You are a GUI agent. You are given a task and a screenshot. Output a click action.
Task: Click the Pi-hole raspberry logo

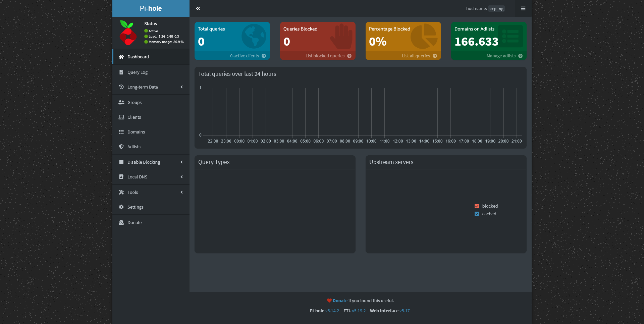pos(128,33)
